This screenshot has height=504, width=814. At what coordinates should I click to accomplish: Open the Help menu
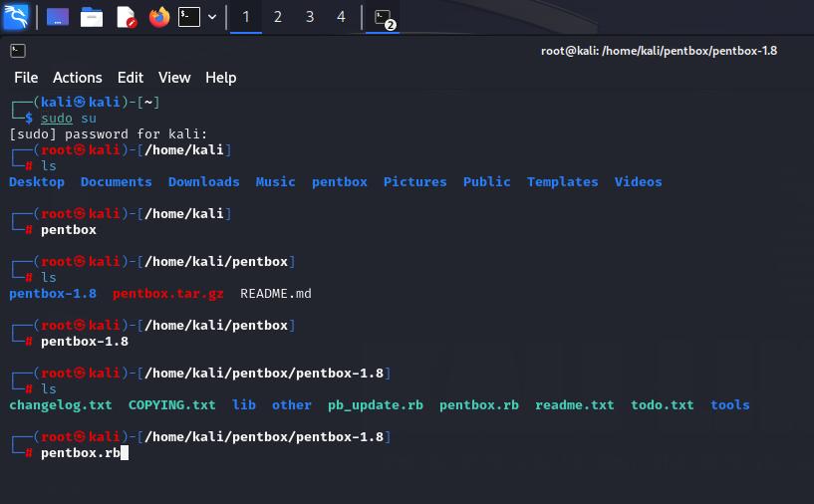tap(220, 78)
